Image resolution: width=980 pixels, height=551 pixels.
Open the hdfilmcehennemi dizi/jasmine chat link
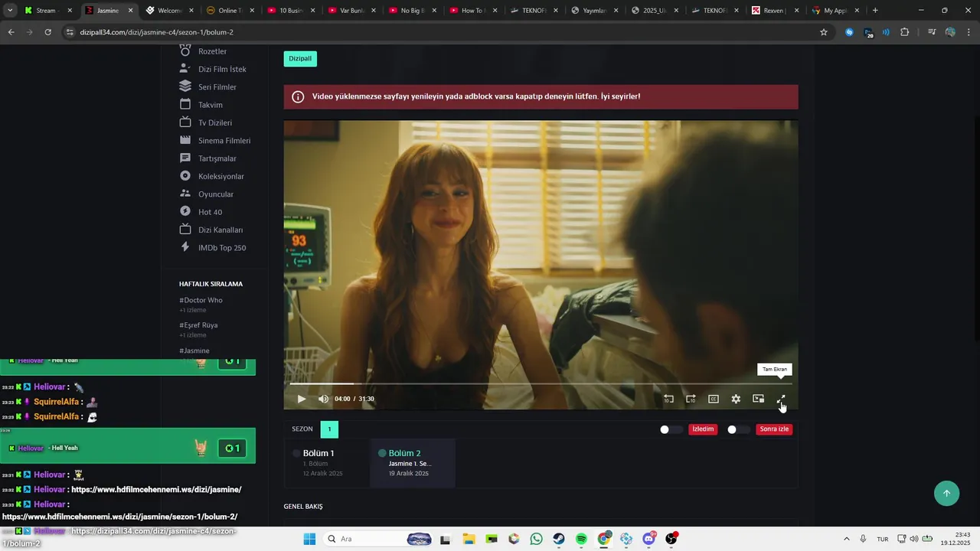[156, 490]
